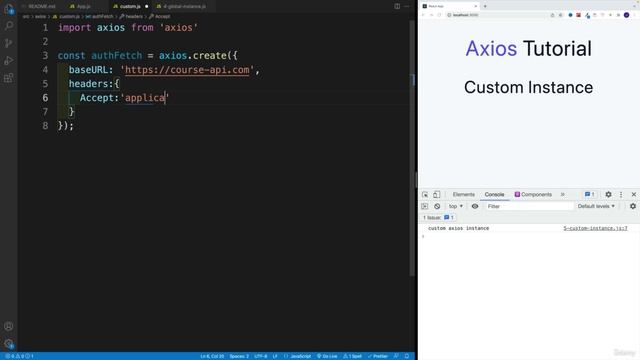Select encoding via UTF-8 status item
This screenshot has height=360, width=640.
[x=261, y=356]
